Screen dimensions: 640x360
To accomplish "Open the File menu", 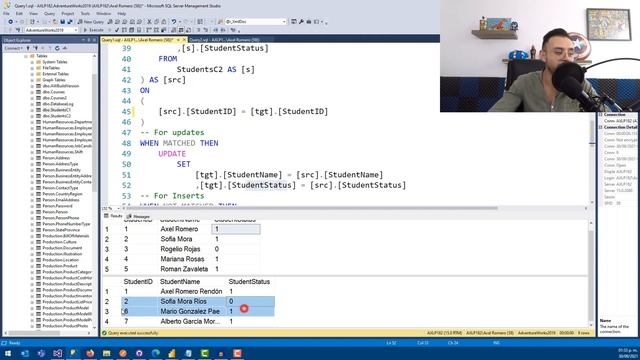I will 6,13.
